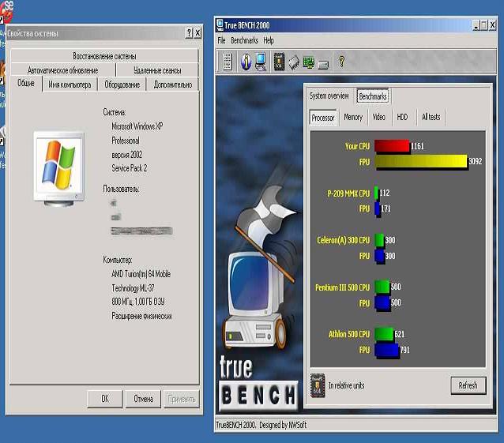Click the yellow question mark help icon
Viewport: 504px width, 443px height.
point(341,62)
